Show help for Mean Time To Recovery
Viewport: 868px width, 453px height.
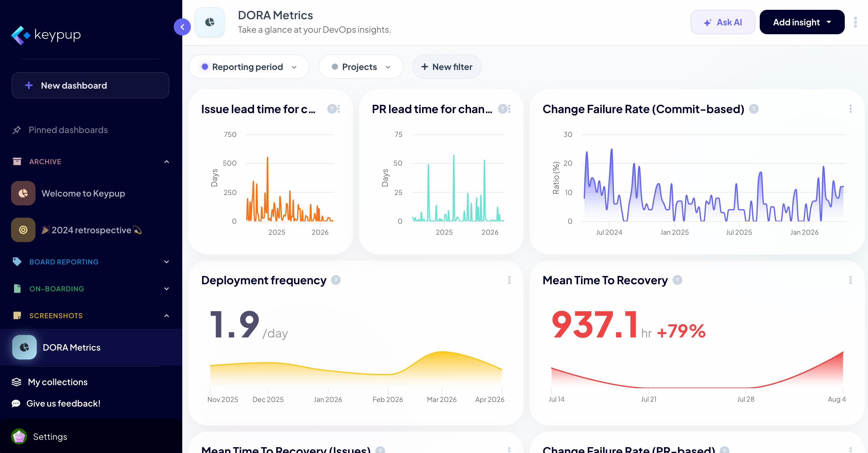coord(677,280)
